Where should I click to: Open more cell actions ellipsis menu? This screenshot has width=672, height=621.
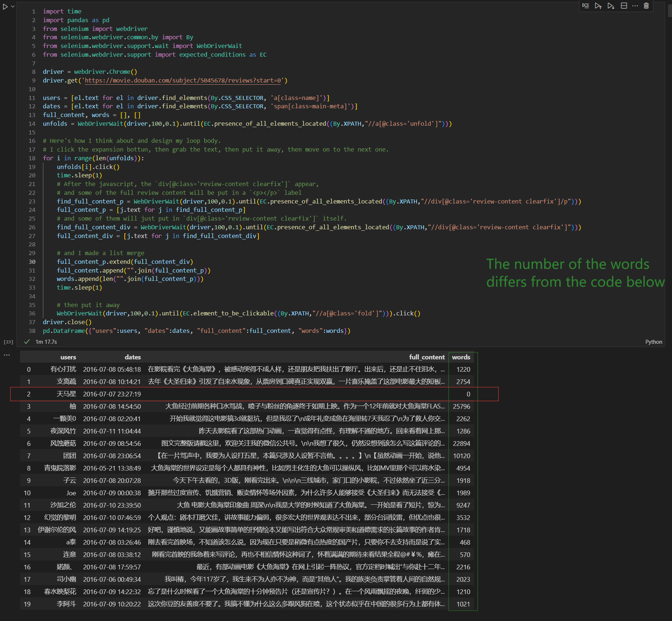[x=635, y=6]
